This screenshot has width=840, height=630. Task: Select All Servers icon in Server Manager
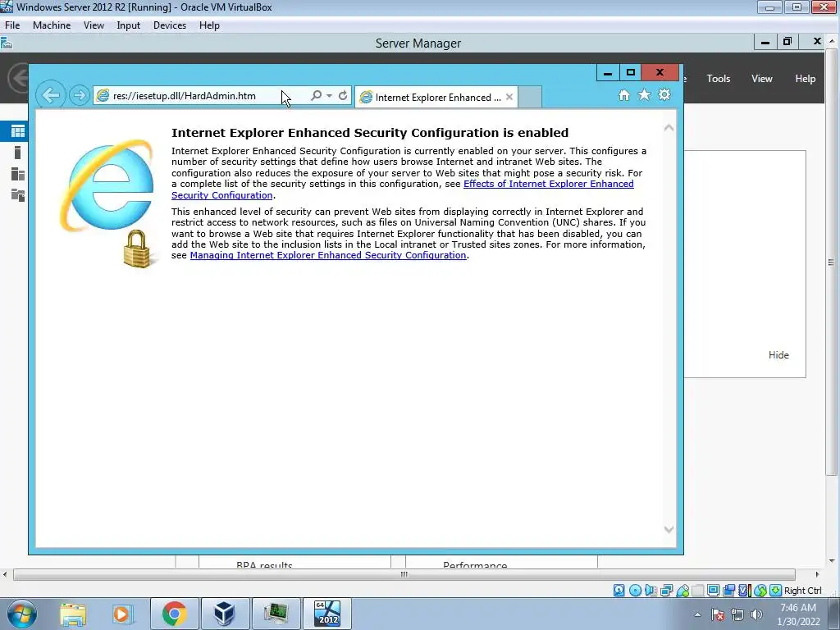[x=18, y=174]
